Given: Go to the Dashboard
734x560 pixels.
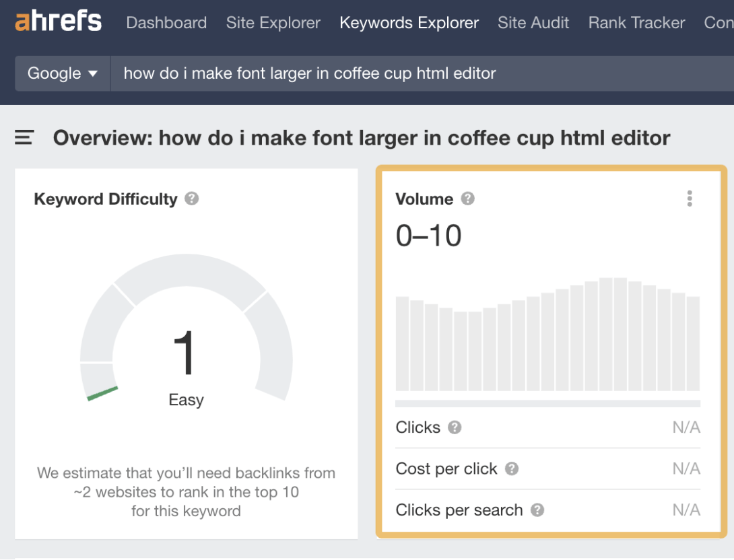Looking at the screenshot, I should coord(166,22).
